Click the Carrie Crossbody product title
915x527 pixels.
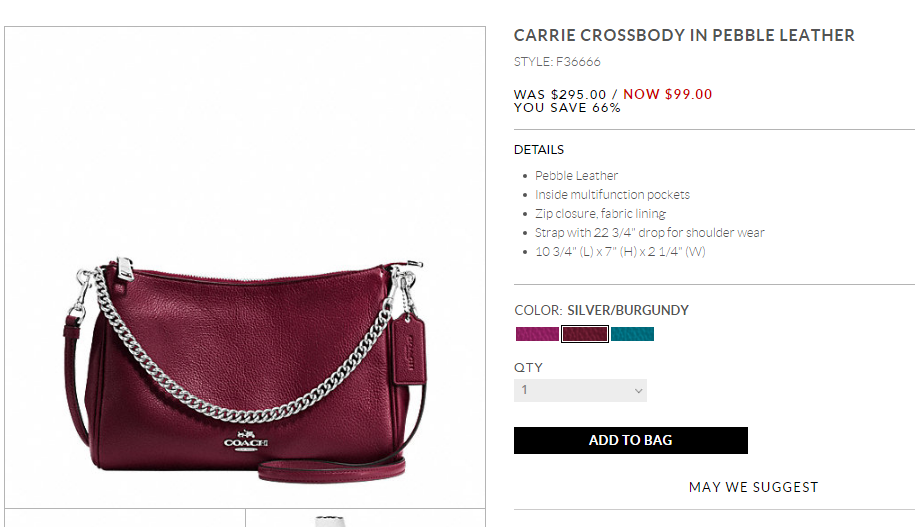[684, 36]
